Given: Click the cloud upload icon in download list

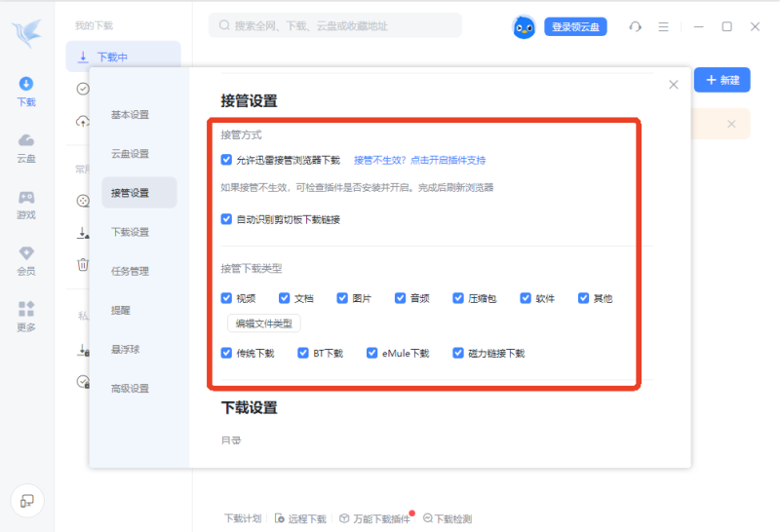Looking at the screenshot, I should click(83, 121).
